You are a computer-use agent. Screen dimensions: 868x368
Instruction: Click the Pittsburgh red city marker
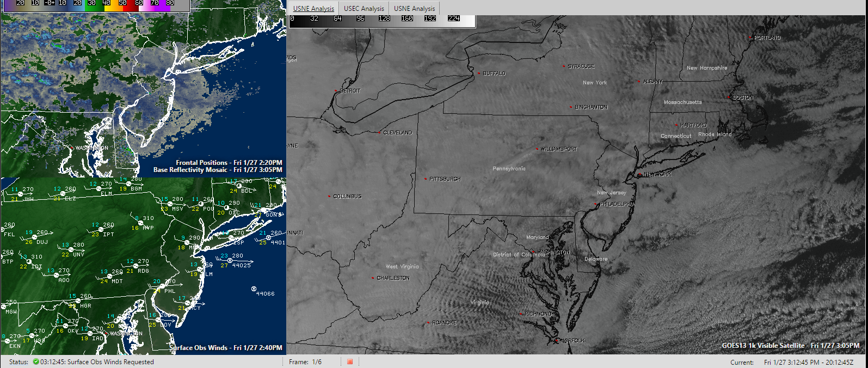pos(426,179)
